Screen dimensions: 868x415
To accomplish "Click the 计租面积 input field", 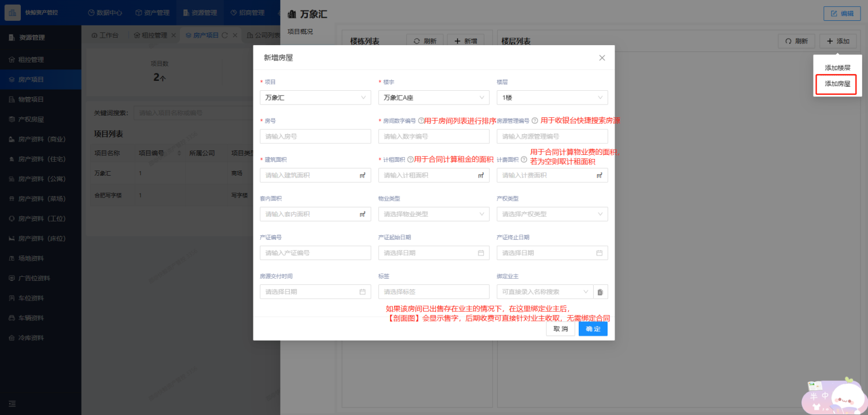I will tap(434, 175).
